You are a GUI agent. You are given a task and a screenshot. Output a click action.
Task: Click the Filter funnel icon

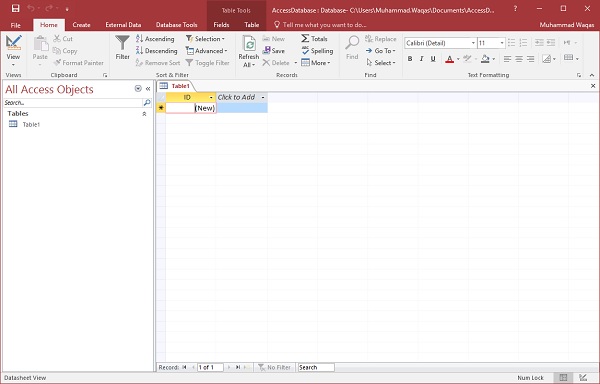pyautogui.click(x=122, y=43)
